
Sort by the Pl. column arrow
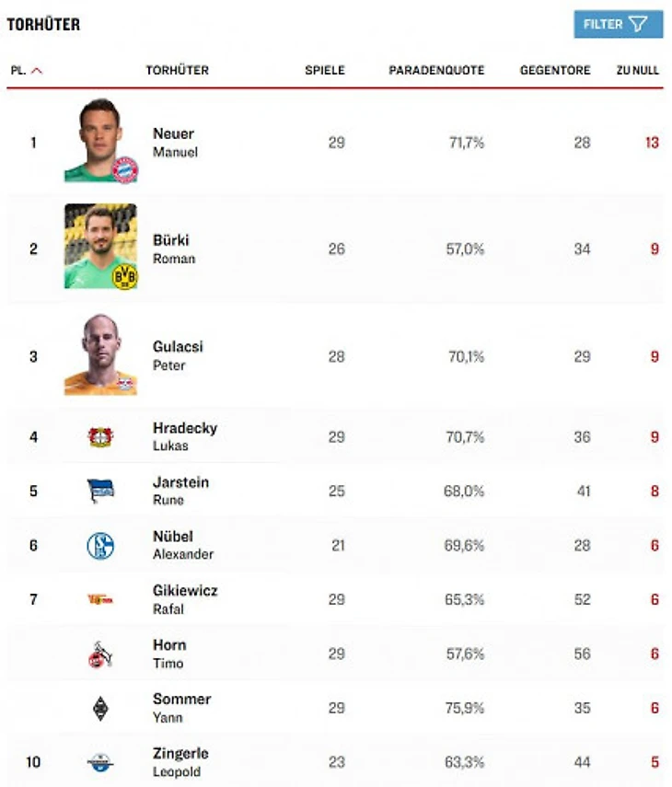pyautogui.click(x=37, y=71)
